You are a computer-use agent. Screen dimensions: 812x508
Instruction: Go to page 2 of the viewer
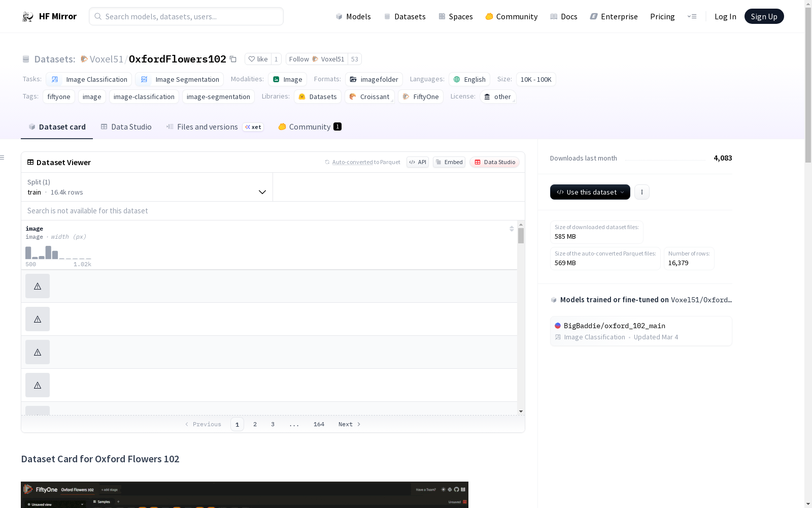coord(255,424)
